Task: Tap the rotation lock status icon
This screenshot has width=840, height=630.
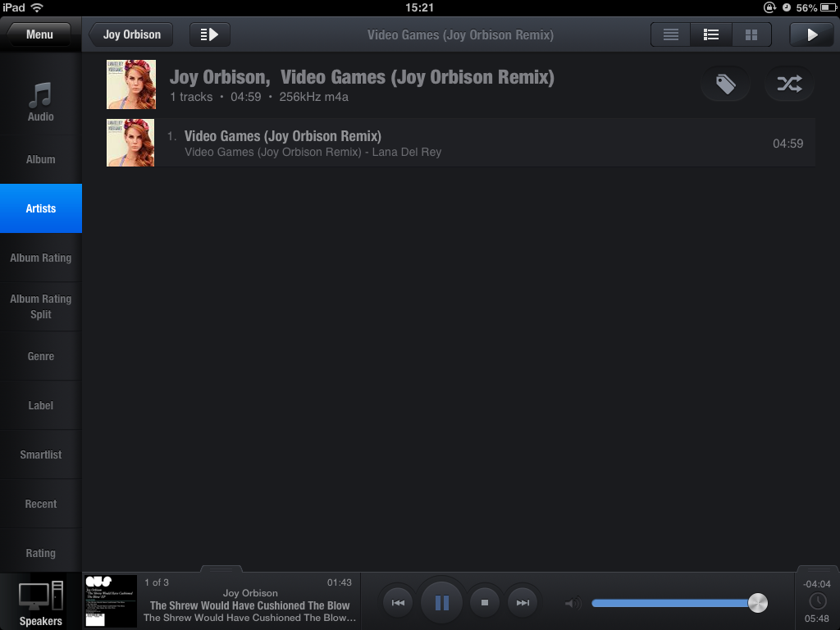Action: [769, 7]
